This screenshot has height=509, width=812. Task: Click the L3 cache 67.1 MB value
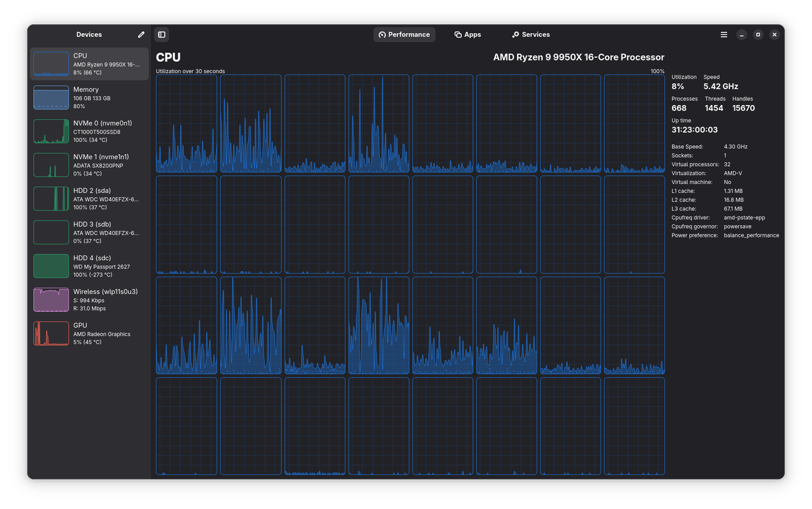coord(733,209)
